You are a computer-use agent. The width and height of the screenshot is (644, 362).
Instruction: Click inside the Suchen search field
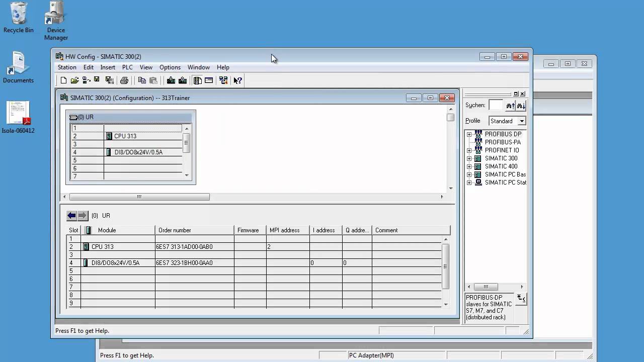(496, 105)
